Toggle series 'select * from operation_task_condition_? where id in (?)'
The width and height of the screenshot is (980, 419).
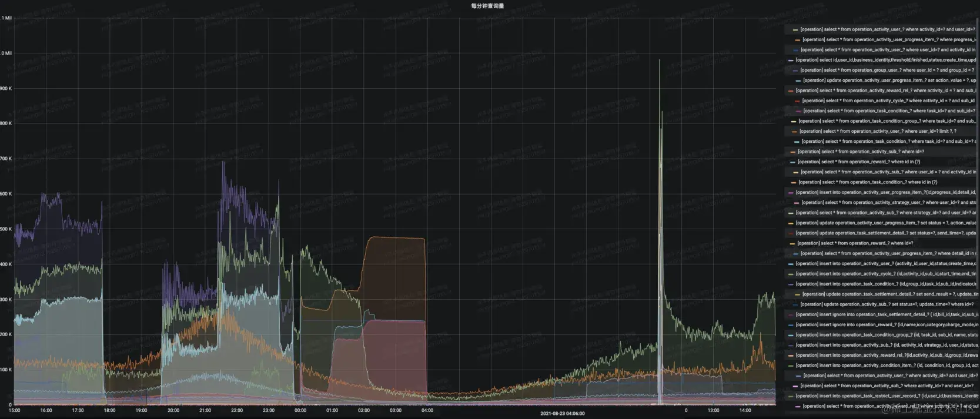click(x=868, y=182)
